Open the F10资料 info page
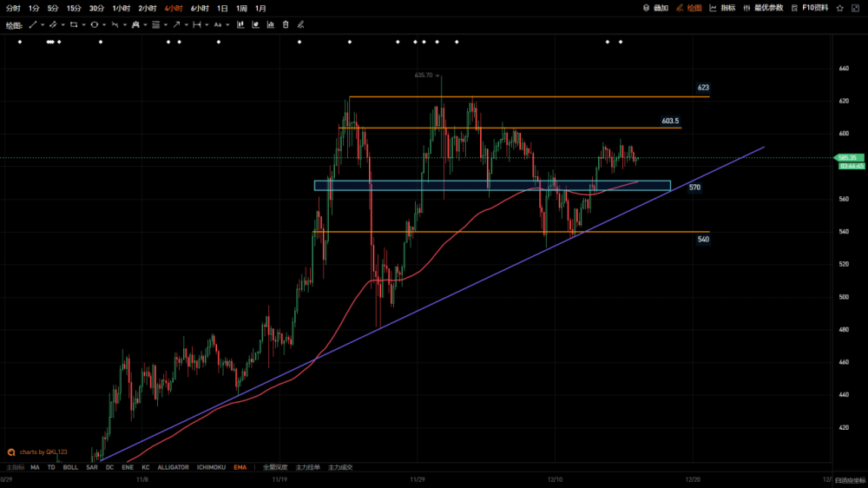Viewport: 868px width, 488px height. tap(810, 8)
